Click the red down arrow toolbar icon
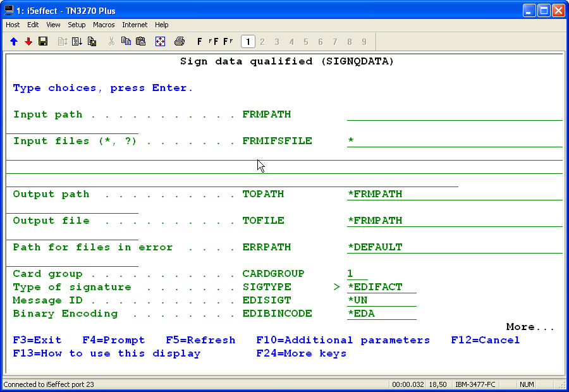Image resolution: width=569 pixels, height=392 pixels. (28, 42)
